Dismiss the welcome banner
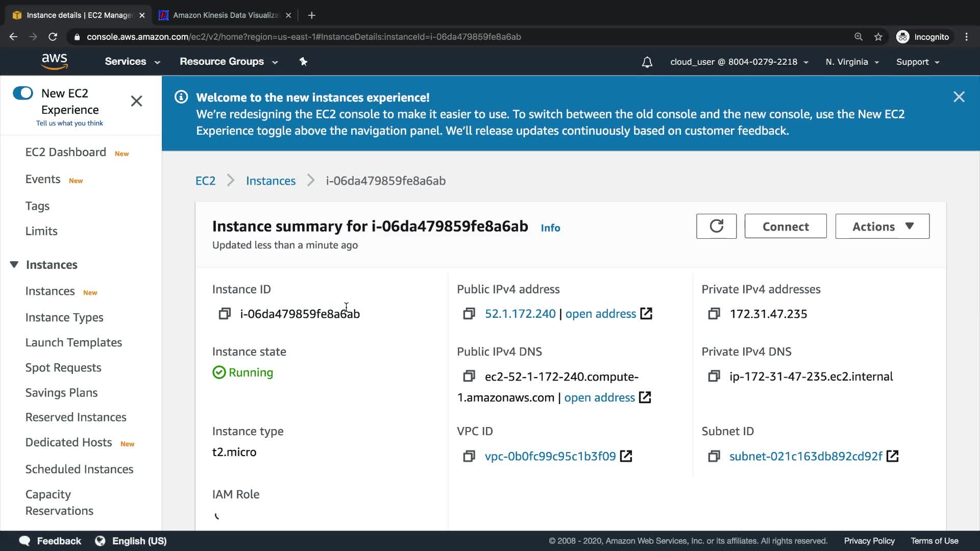Viewport: 980px width, 551px height. click(x=959, y=97)
